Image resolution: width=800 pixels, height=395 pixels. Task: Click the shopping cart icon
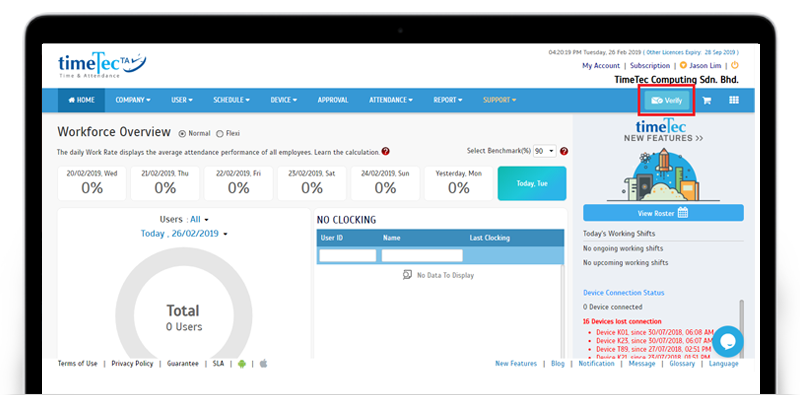pyautogui.click(x=707, y=101)
